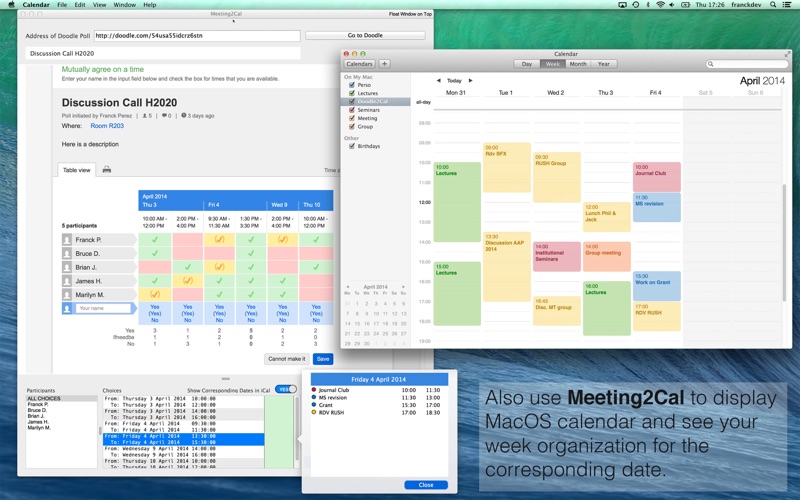Click the Calendar search magnifier icon
Screen dimensions: 800x500
pos(710,64)
